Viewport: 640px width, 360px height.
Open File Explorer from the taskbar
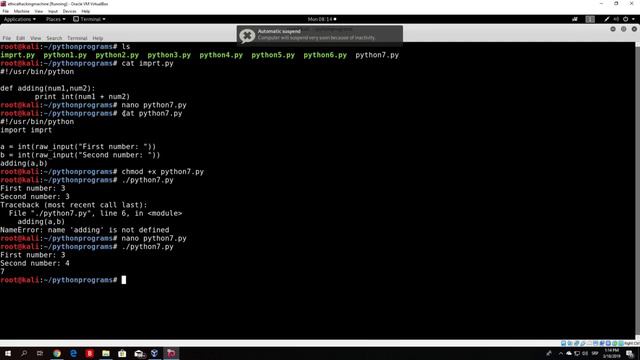point(106,353)
